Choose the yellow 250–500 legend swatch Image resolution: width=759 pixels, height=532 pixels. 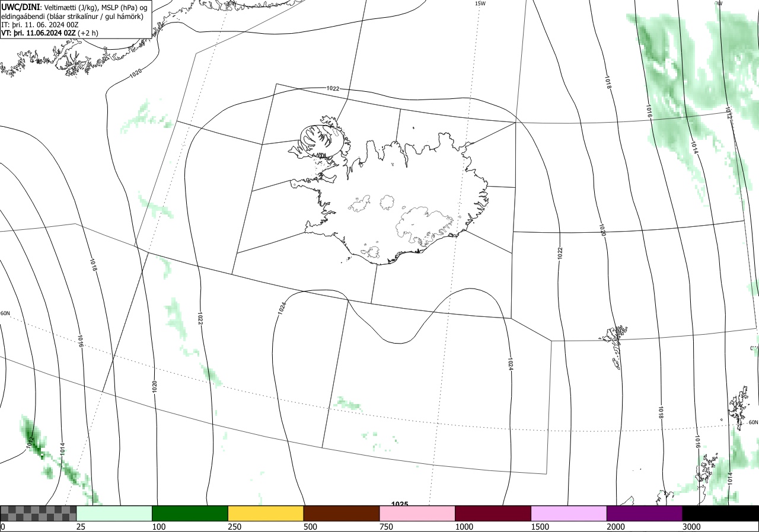[266, 513]
